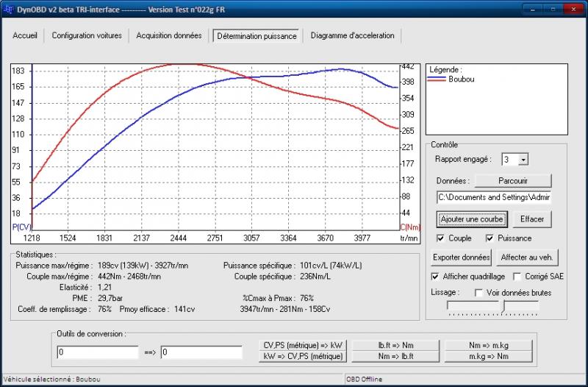Click 'Puissance max/régime' value 189cv
The height and width of the screenshot is (387, 588).
coord(143,266)
